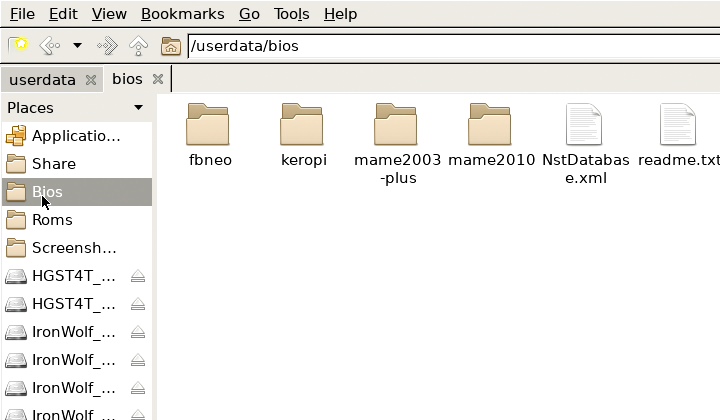Image resolution: width=720 pixels, height=420 pixels.
Task: Open Roms in the Places sidebar
Action: (52, 220)
